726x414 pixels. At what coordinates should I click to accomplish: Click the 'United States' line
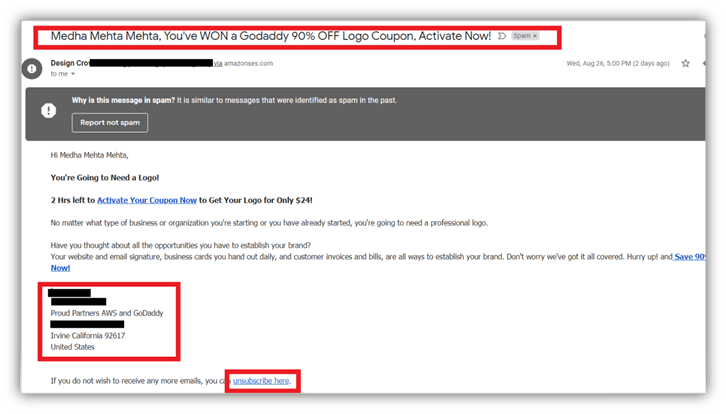click(73, 347)
